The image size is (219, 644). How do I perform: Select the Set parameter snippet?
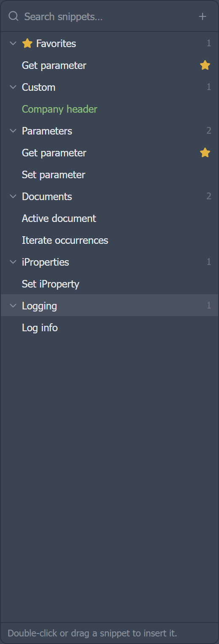coord(109,174)
